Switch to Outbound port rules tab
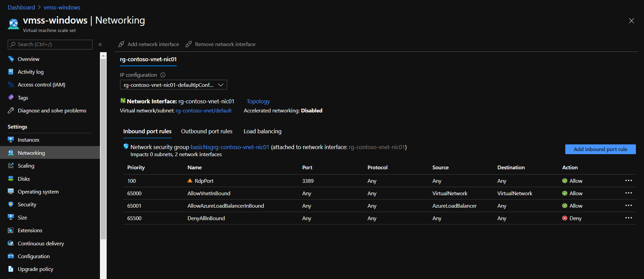 [207, 131]
